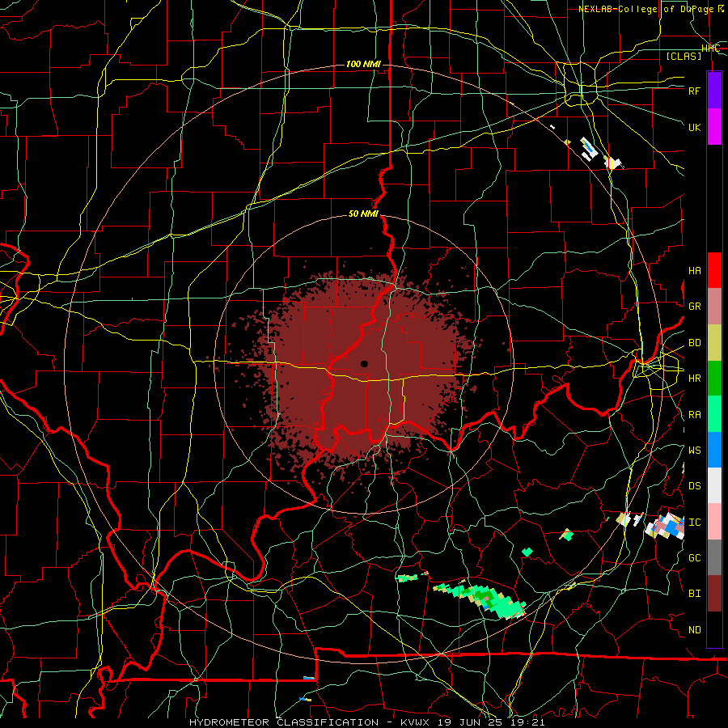Click the BD yellow legend swatch
The height and width of the screenshot is (728, 728).
pos(714,343)
